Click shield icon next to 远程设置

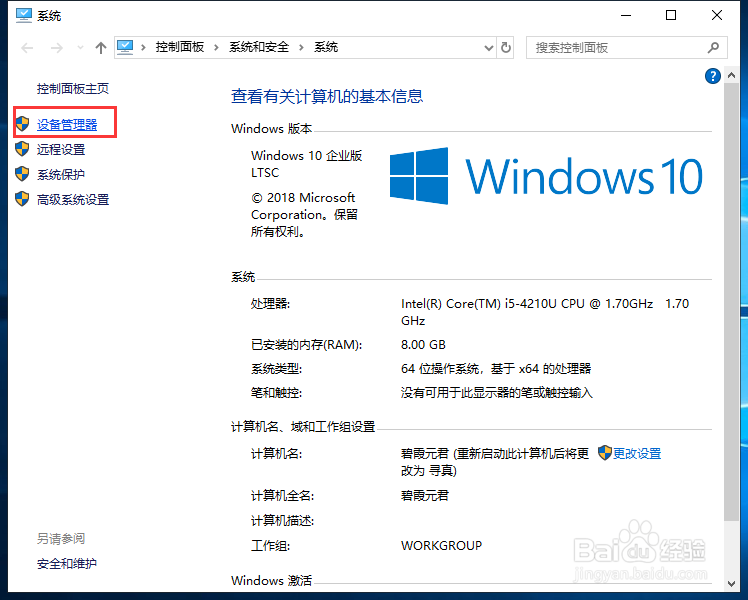tap(22, 149)
